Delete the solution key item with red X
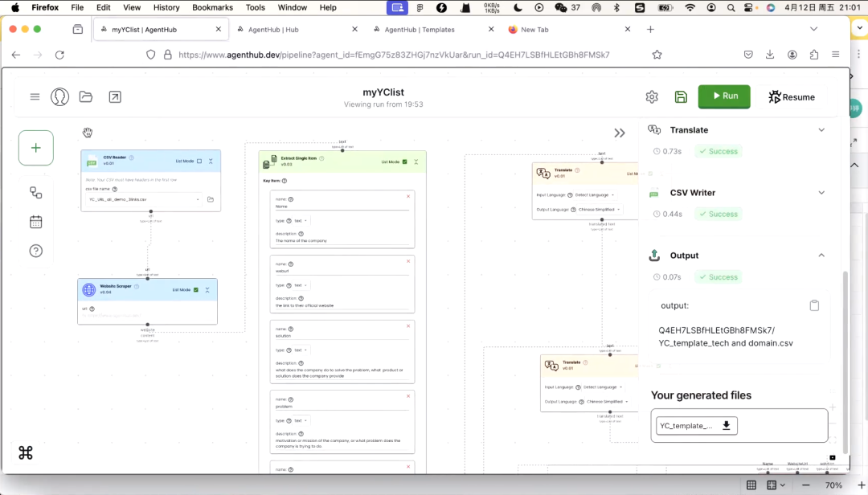Image resolution: width=868 pixels, height=495 pixels. coord(408,326)
